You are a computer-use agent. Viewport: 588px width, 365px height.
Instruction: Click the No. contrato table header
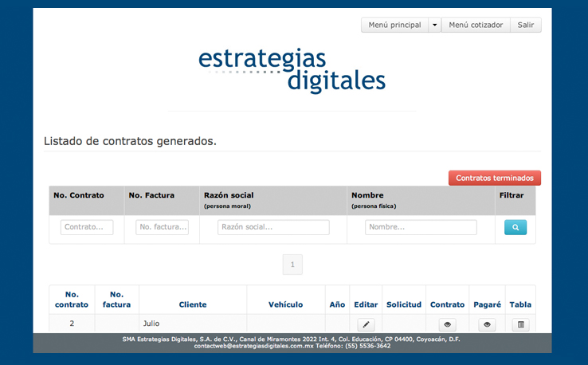(72, 300)
